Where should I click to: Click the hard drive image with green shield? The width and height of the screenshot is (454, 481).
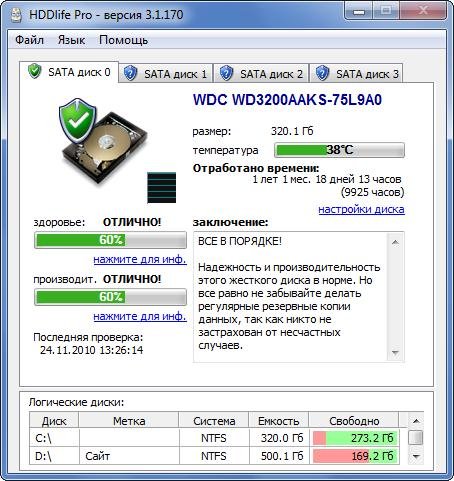[x=103, y=142]
